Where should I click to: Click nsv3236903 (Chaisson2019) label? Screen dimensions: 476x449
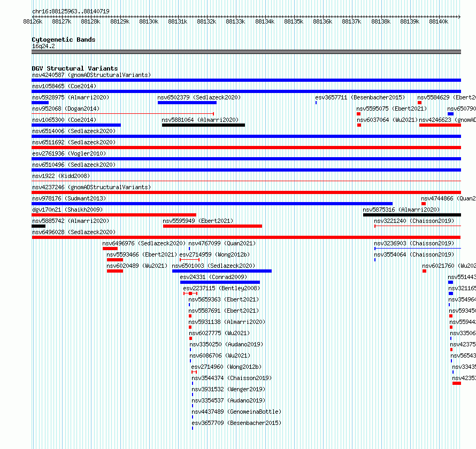point(414,243)
